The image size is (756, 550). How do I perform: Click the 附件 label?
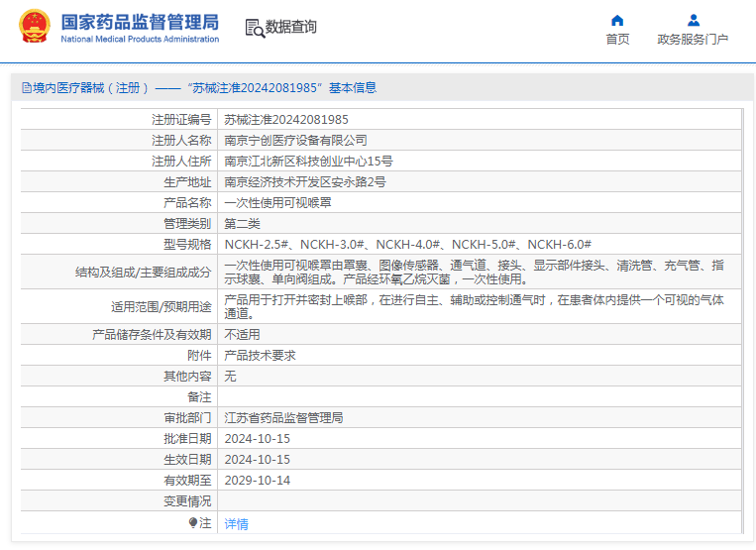pyautogui.click(x=199, y=355)
